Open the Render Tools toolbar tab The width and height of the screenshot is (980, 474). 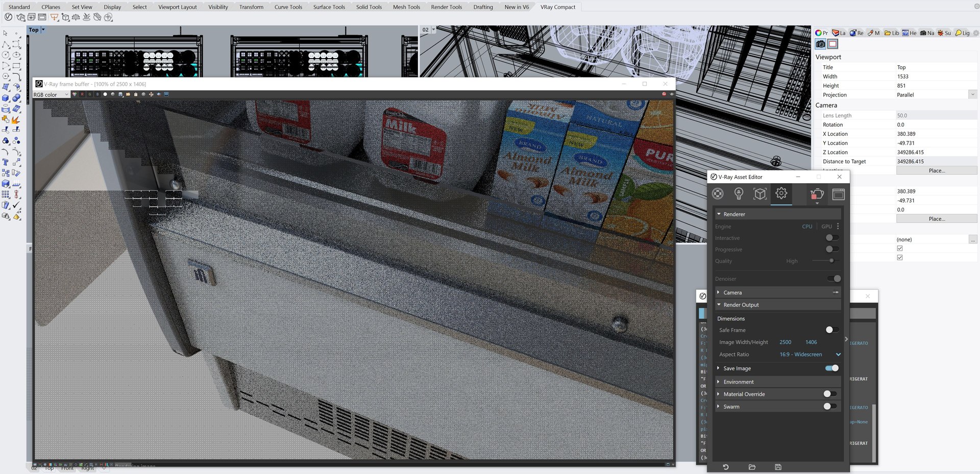click(447, 7)
